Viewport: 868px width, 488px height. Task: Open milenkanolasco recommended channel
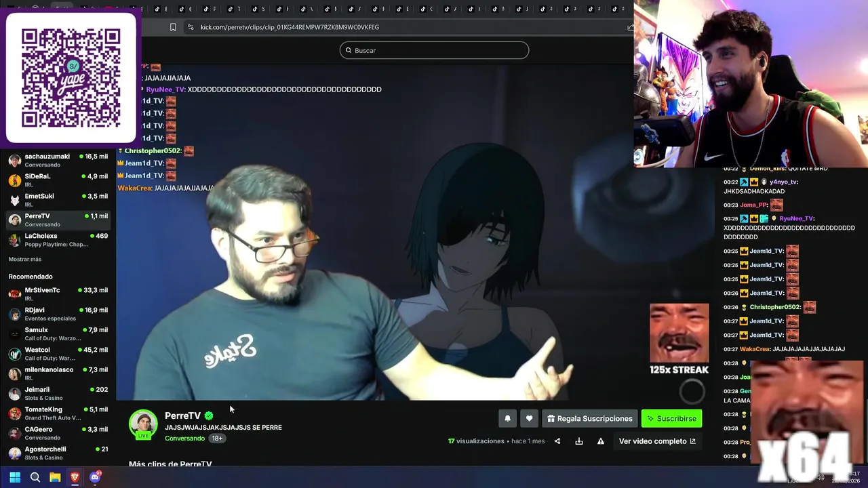[x=58, y=374]
